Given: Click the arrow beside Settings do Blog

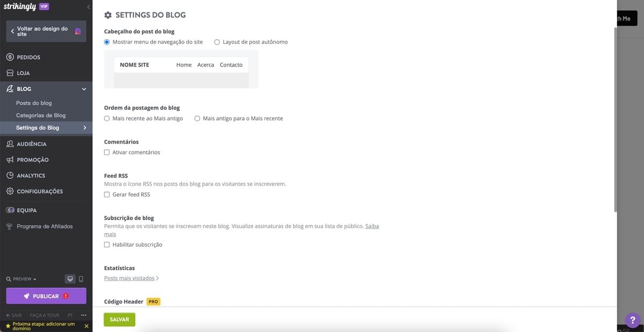Looking at the screenshot, I should 85,128.
